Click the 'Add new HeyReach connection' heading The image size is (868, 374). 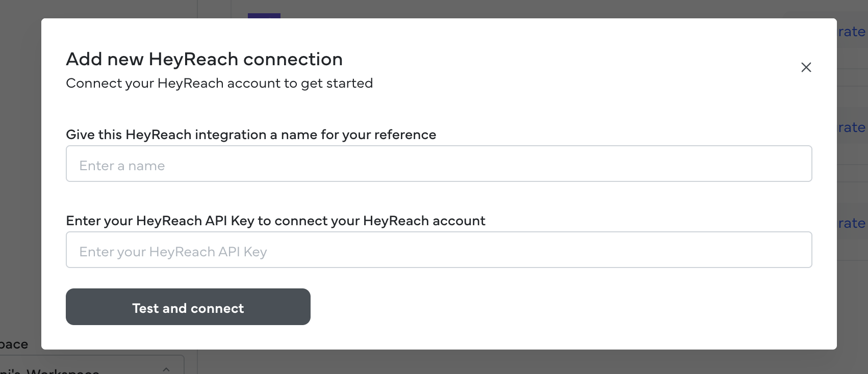click(204, 59)
